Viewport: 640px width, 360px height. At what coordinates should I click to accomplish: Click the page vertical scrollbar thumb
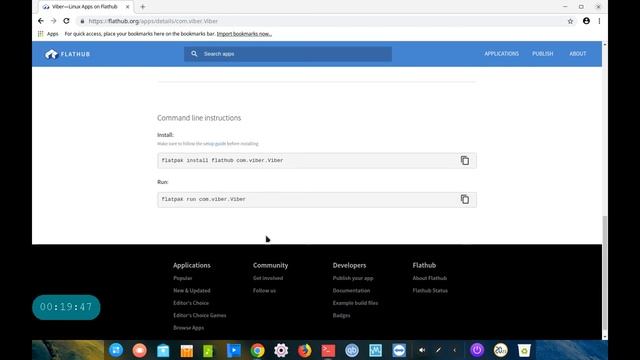click(x=604, y=273)
